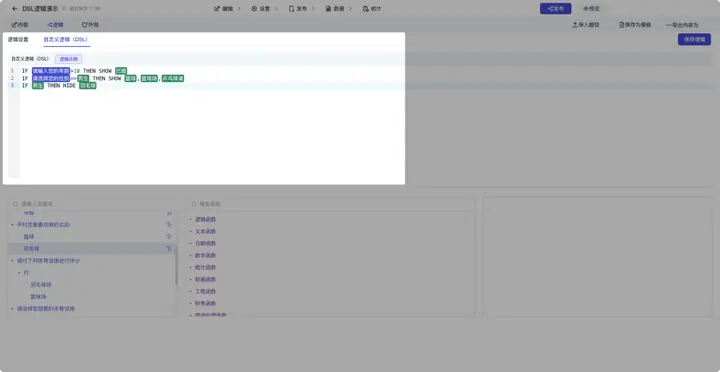Screen dimensions: 720x372
Task: Select the 自定义逻辑 (DSL) tab
Action: pyautogui.click(x=66, y=40)
